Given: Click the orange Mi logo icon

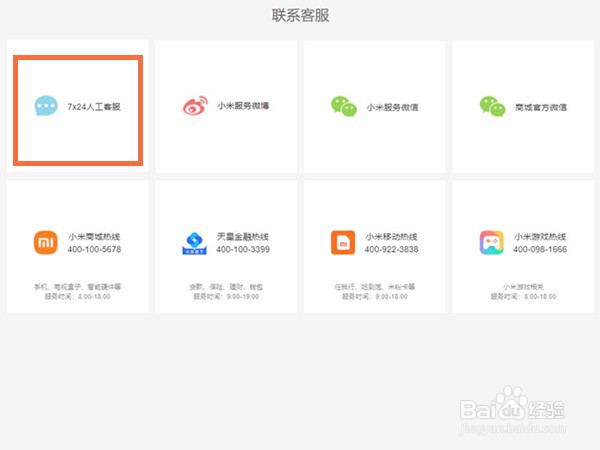Looking at the screenshot, I should (46, 242).
